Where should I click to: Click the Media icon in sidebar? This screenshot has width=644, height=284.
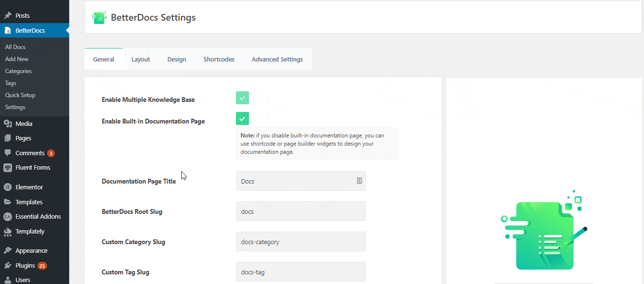pyautogui.click(x=8, y=123)
